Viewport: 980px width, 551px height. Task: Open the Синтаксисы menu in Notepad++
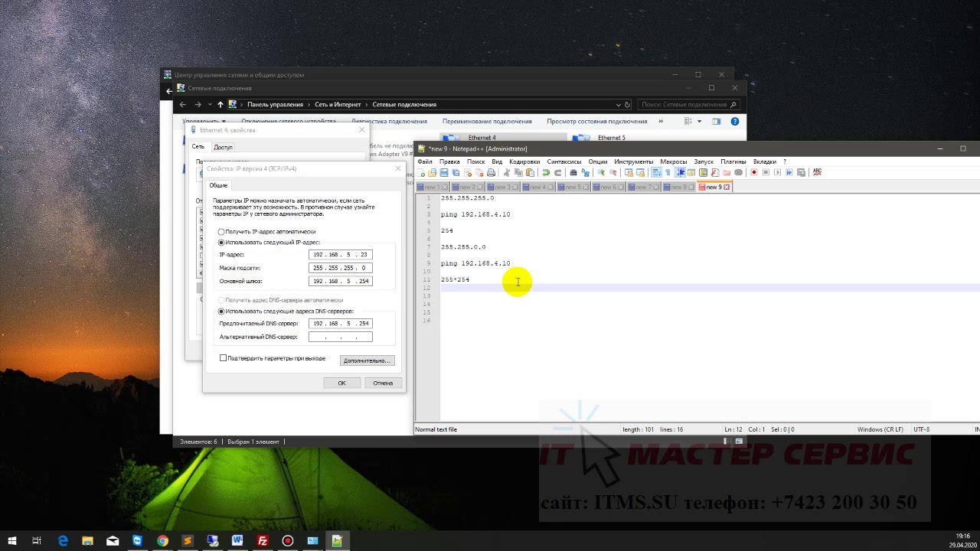(564, 161)
